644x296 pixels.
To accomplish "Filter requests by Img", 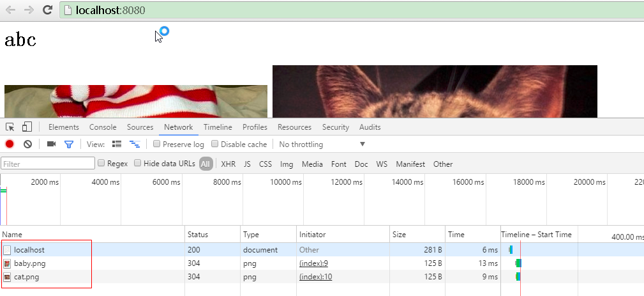I will point(287,164).
